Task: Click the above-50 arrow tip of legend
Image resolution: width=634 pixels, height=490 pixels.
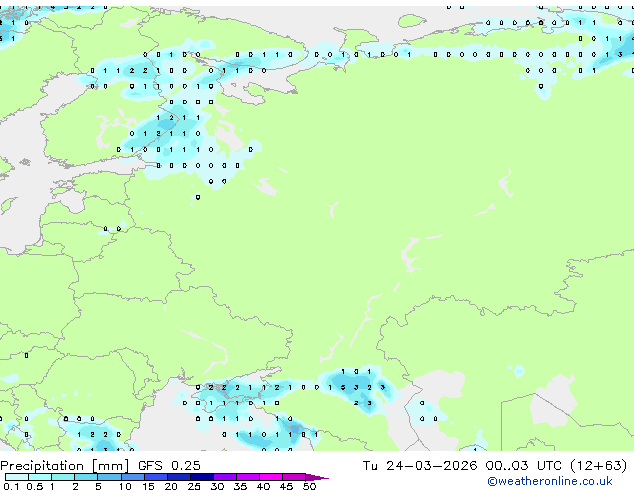Action: point(317,478)
